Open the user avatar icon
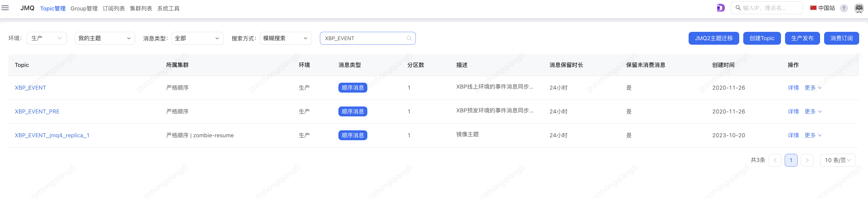 pyautogui.click(x=859, y=8)
